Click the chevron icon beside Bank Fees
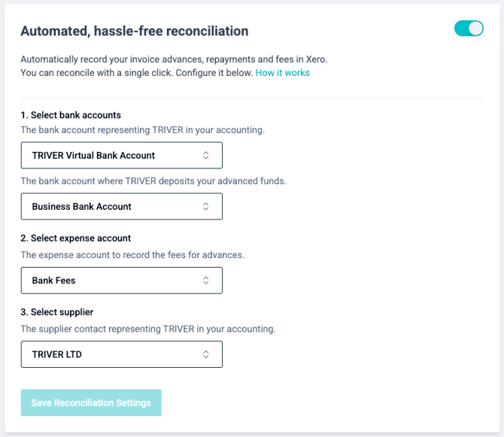 pos(206,281)
